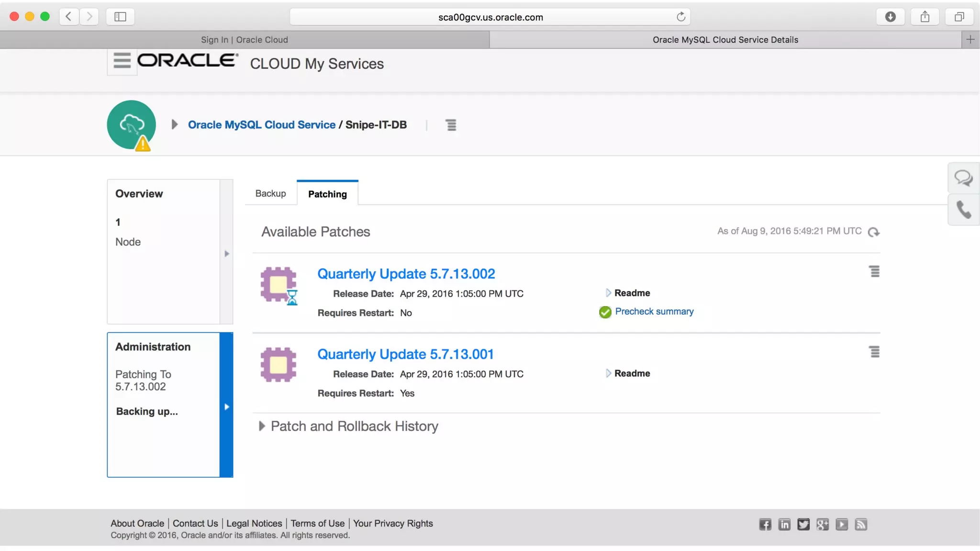Expand the breadcrumb arrow before Oracle MySQL Cloud Service
Screen dimensions: 980x551
pyautogui.click(x=175, y=125)
